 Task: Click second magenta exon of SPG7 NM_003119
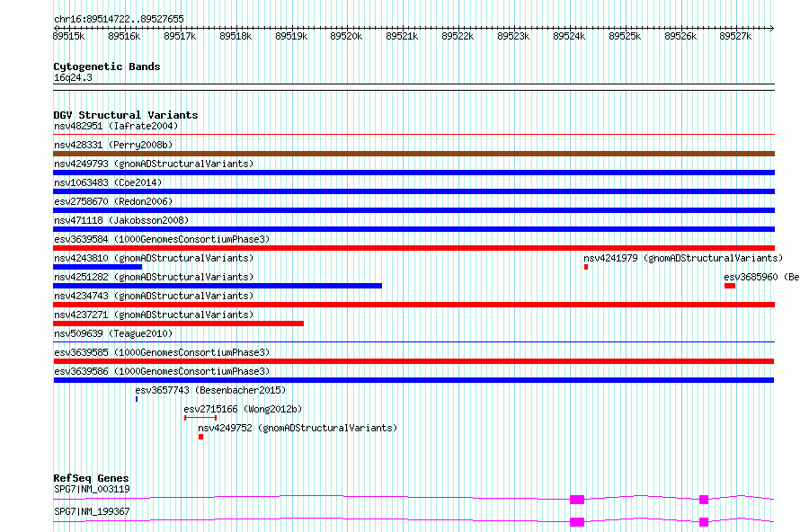pos(704,500)
